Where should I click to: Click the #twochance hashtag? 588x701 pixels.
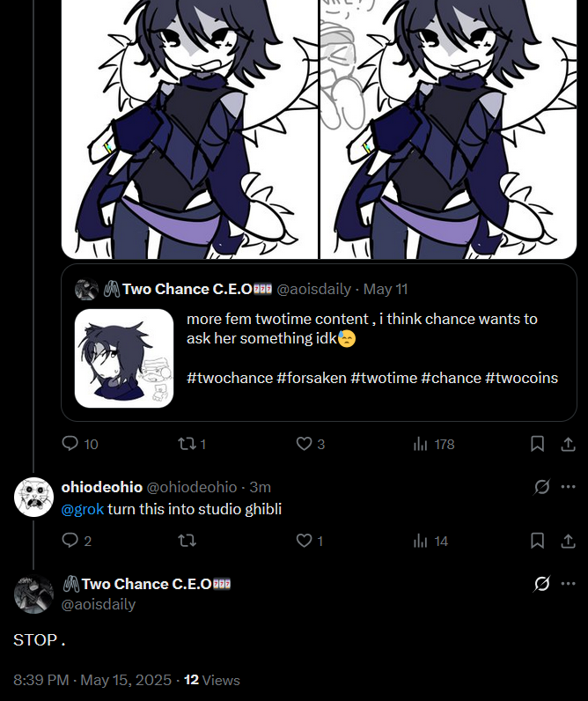tap(229, 378)
